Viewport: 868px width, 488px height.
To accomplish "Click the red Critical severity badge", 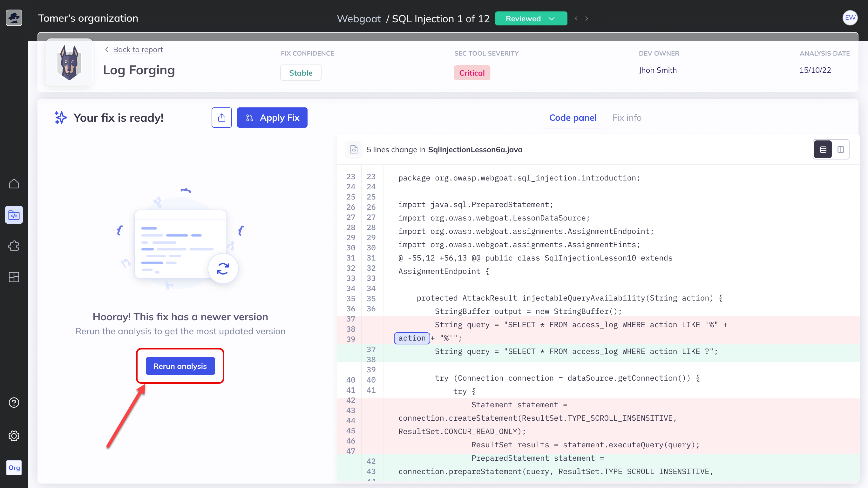I will pos(472,73).
